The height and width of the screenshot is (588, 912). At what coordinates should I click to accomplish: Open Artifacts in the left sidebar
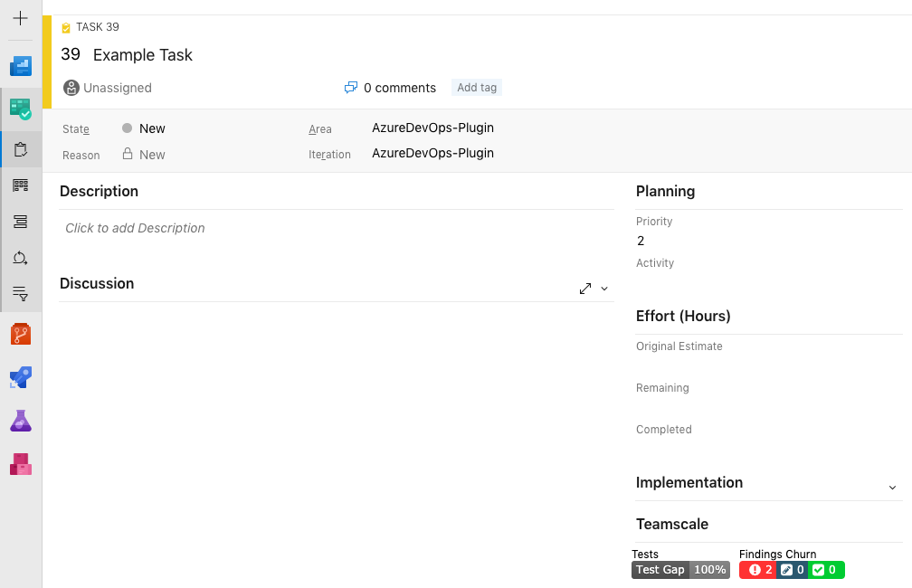point(20,464)
